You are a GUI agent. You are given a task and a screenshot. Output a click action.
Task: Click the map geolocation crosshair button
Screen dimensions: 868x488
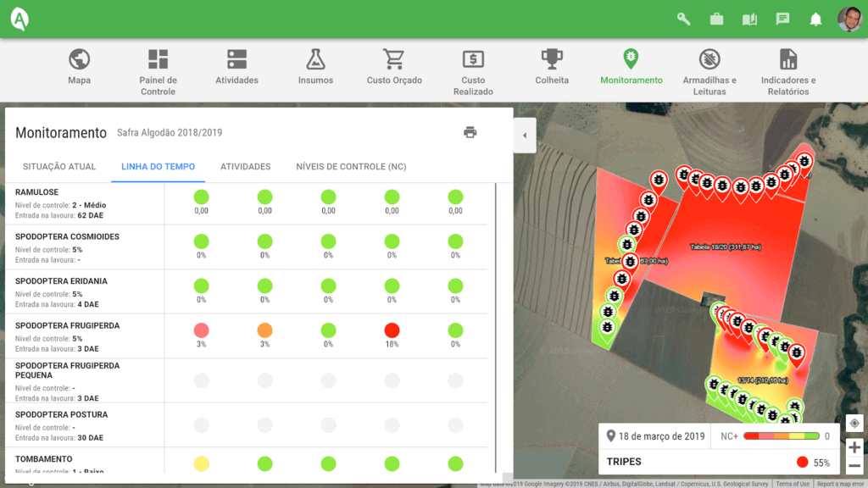[854, 422]
